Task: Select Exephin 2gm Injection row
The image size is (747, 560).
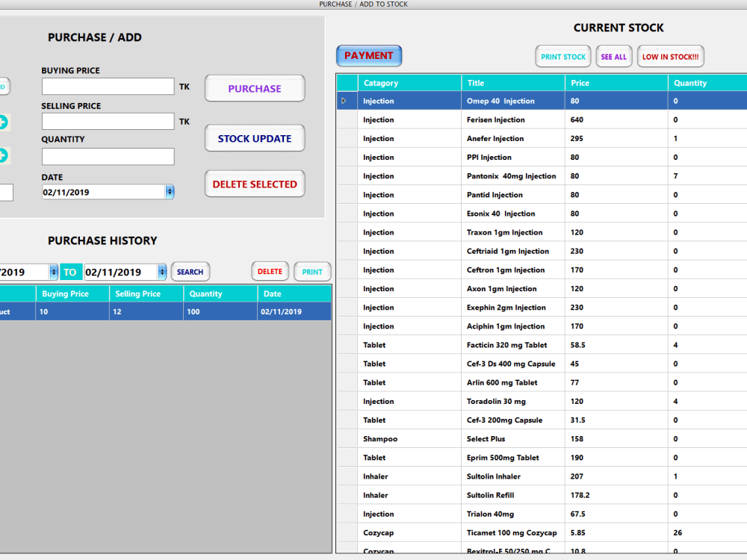Action: (542, 308)
